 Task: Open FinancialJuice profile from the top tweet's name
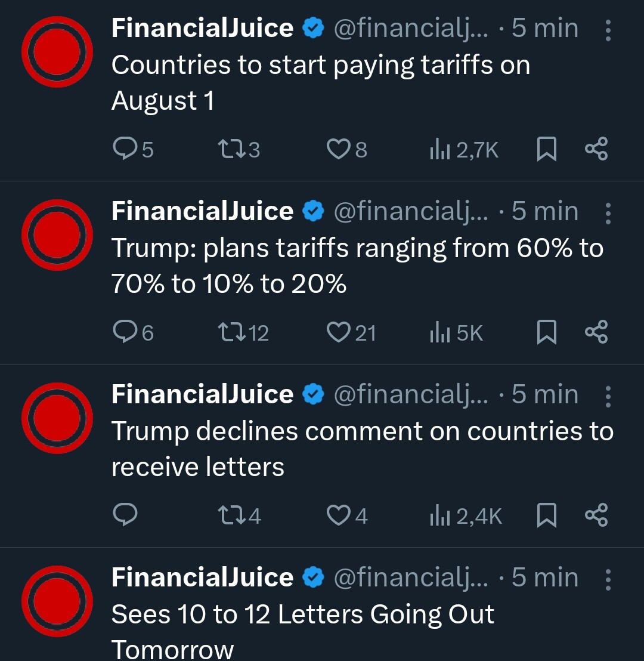point(202,29)
